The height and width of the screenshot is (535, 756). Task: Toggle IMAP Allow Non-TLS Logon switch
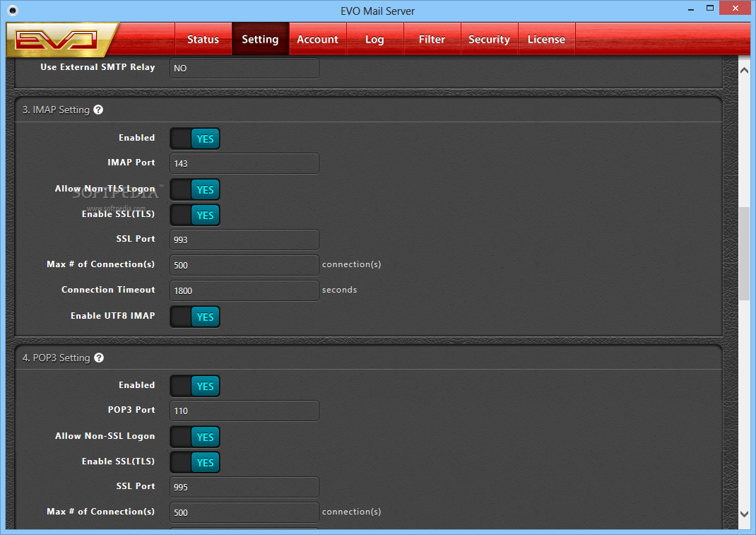pyautogui.click(x=195, y=189)
